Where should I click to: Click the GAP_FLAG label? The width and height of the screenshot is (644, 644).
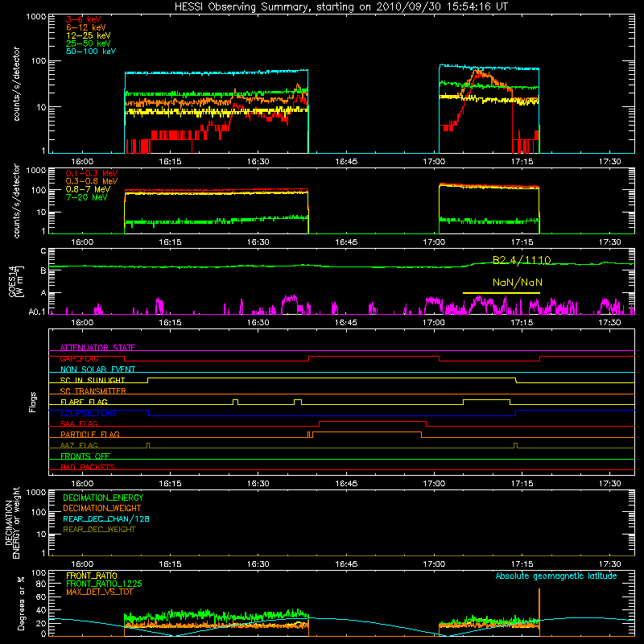click(x=79, y=358)
